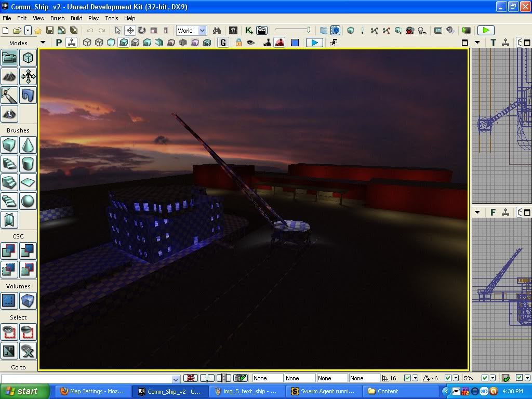Click CSG Add button
The image size is (532, 399).
click(9, 251)
